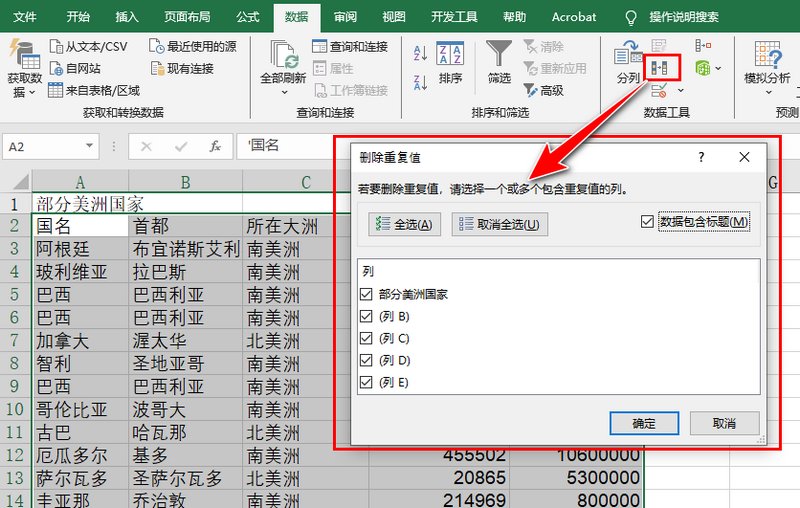
Task: Switch to the 公式 (Formulas) tab
Action: coord(248,17)
